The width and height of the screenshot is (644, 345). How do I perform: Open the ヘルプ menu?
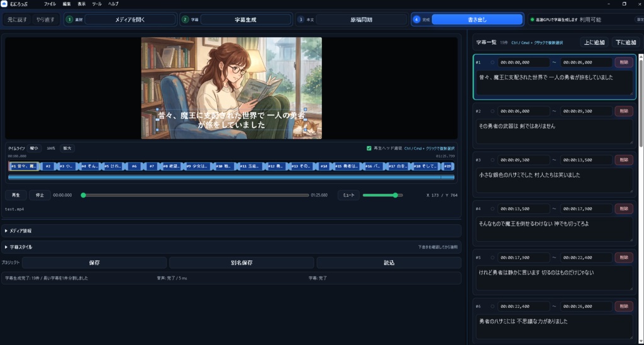[113, 4]
